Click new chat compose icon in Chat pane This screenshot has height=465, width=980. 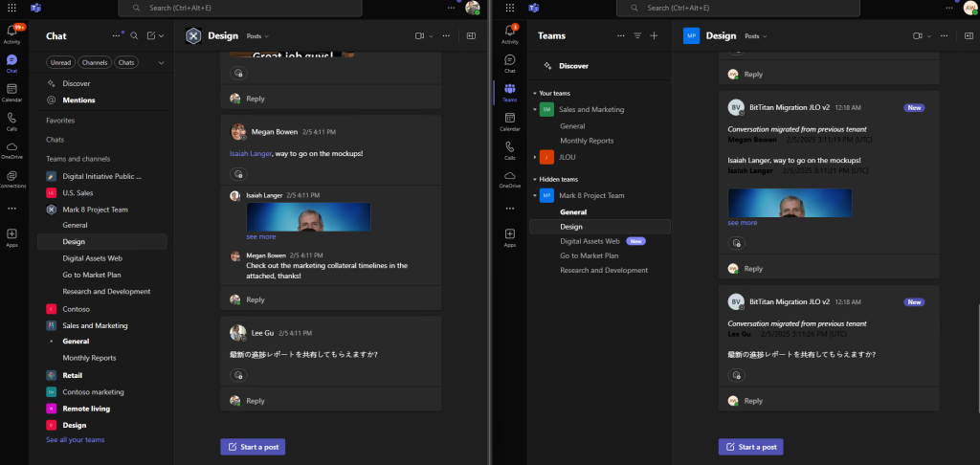point(151,36)
